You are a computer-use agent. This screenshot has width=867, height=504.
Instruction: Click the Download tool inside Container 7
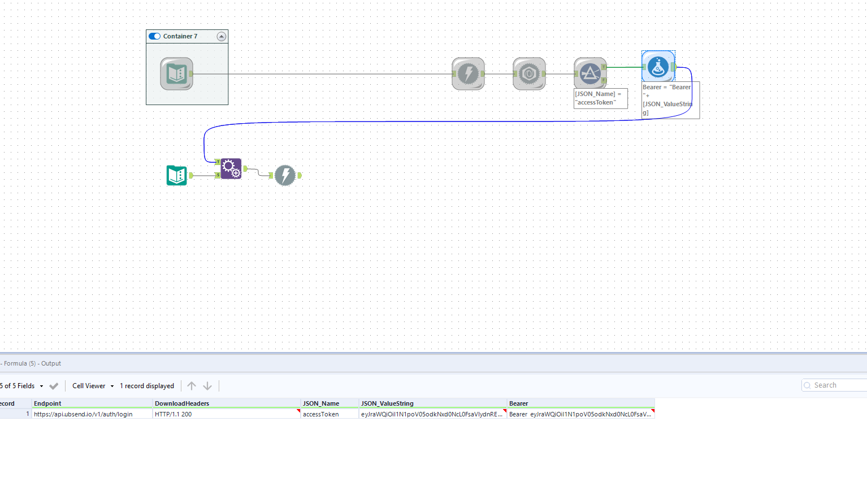[468, 73]
